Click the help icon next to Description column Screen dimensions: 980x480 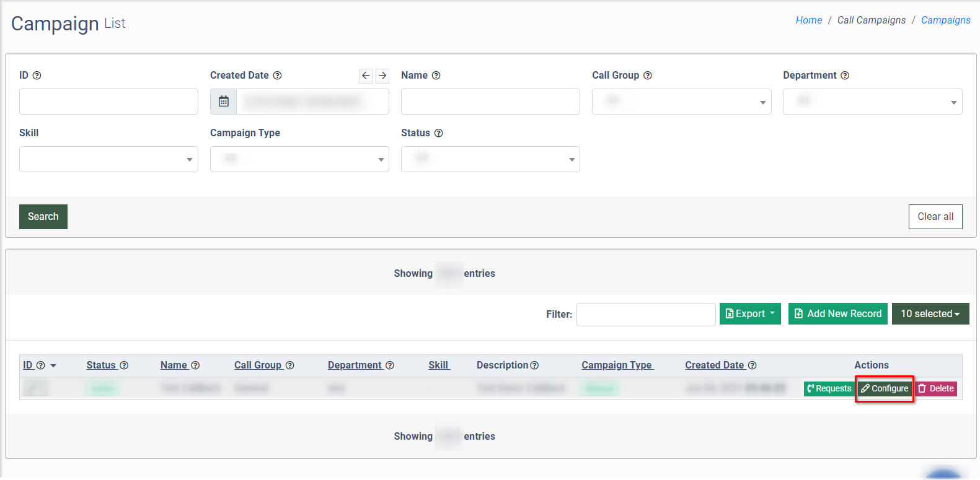534,365
